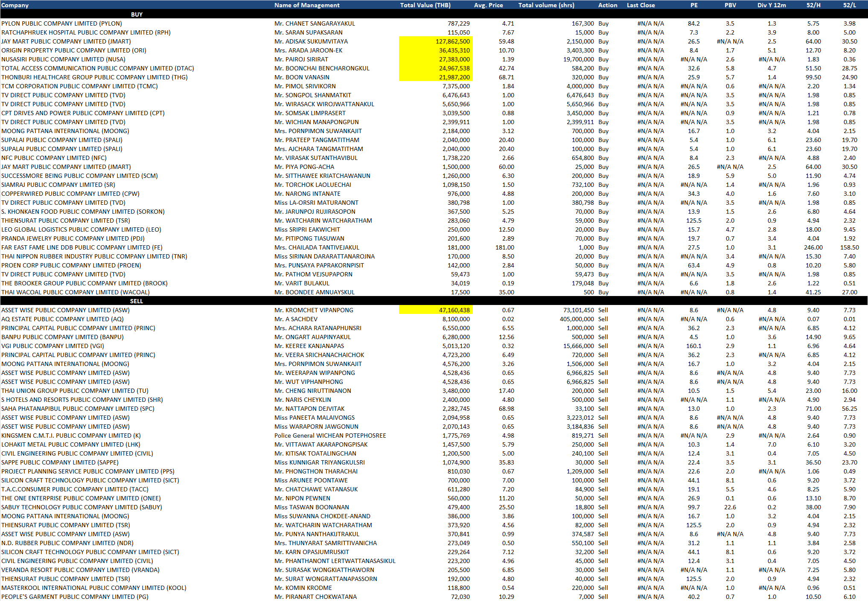This screenshot has width=868, height=601.
Task: Select KINGSMEN C.M.T.I. (K) company cell
Action: click(x=71, y=436)
